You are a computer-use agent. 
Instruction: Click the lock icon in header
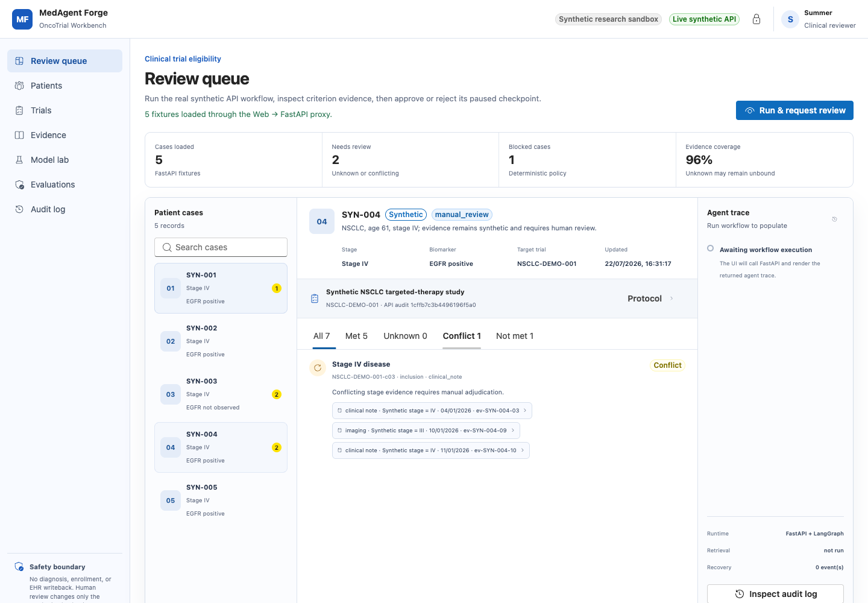click(x=756, y=19)
